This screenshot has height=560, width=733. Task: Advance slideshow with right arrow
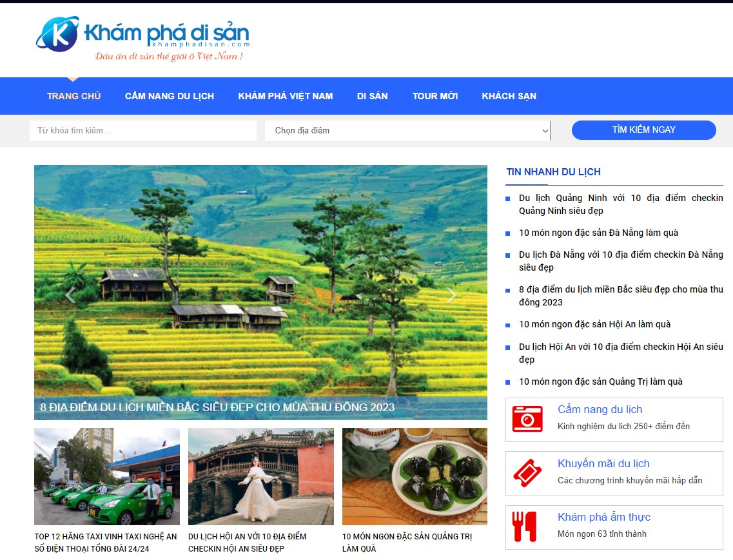tap(451, 295)
